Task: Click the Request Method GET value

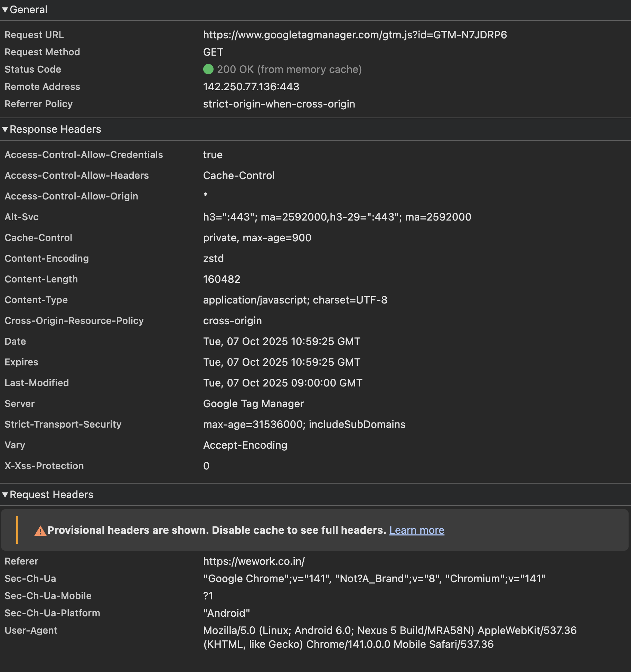Action: click(213, 52)
